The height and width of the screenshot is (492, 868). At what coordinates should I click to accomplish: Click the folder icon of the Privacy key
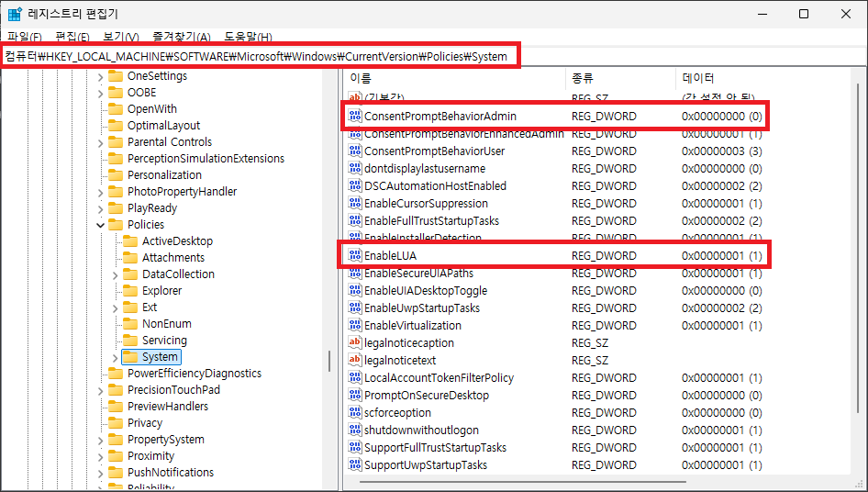pyautogui.click(x=116, y=423)
